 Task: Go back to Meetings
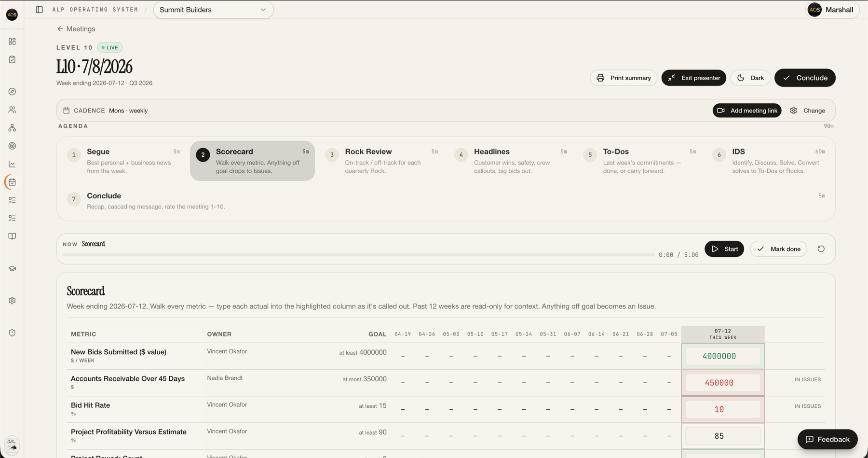tap(76, 29)
